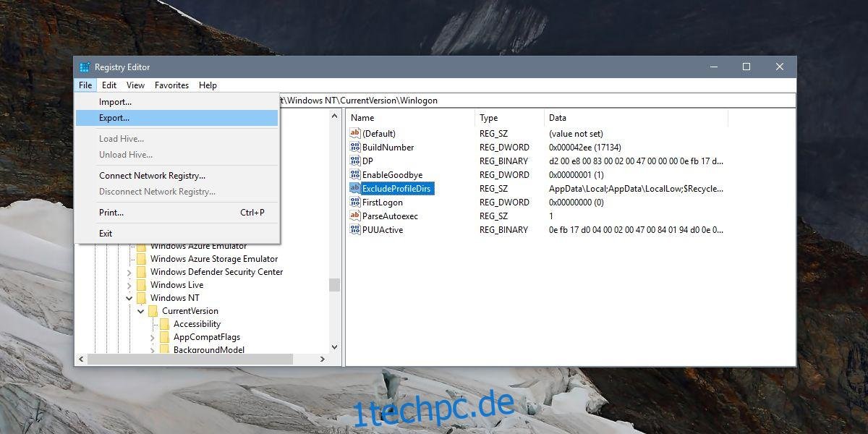Select the FirstLogon value name
This screenshot has width=868, height=434.
pos(383,202)
